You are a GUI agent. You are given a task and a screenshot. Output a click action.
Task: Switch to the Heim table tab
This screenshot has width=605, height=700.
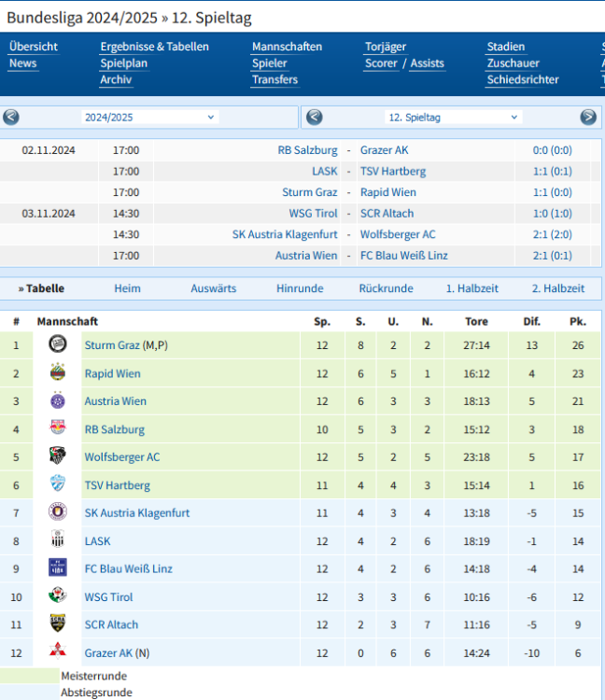point(127,288)
